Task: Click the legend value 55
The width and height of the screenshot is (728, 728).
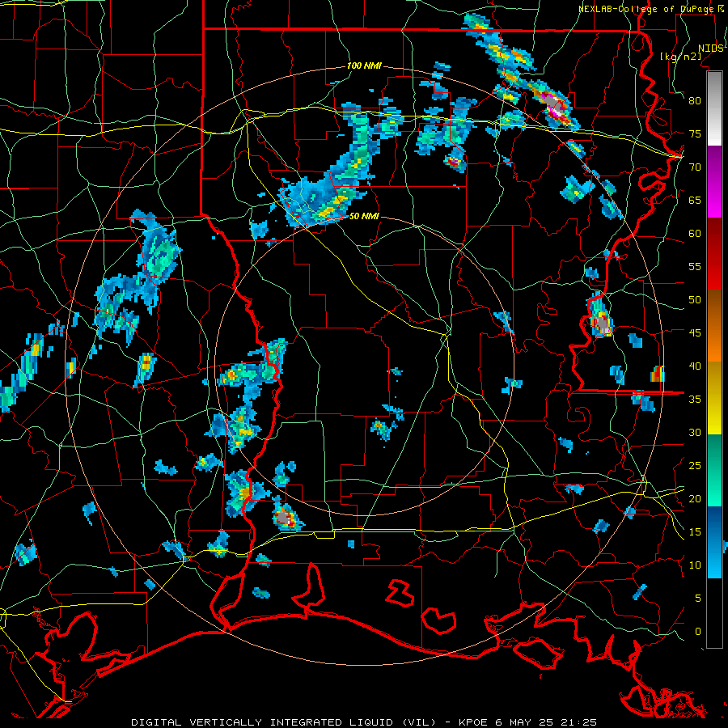Action: click(695, 266)
